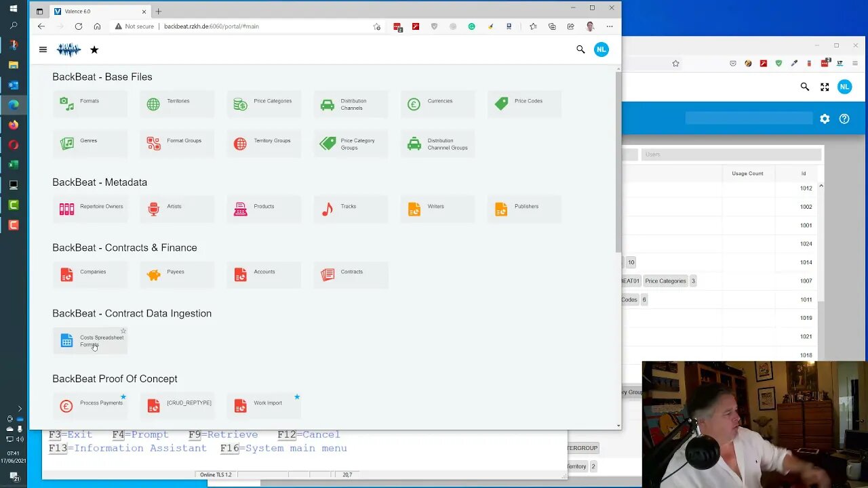Viewport: 868px width, 488px height.
Task: Open the Publishers tile
Action: [524, 209]
